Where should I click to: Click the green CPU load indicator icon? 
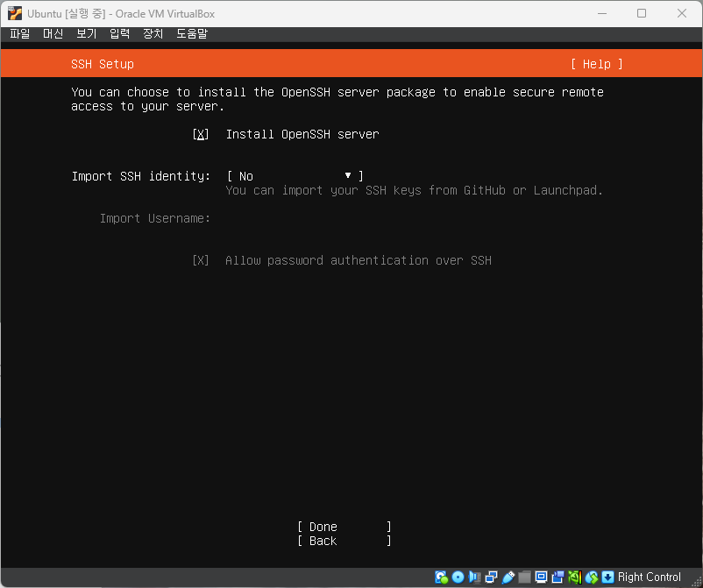pyautogui.click(x=575, y=577)
